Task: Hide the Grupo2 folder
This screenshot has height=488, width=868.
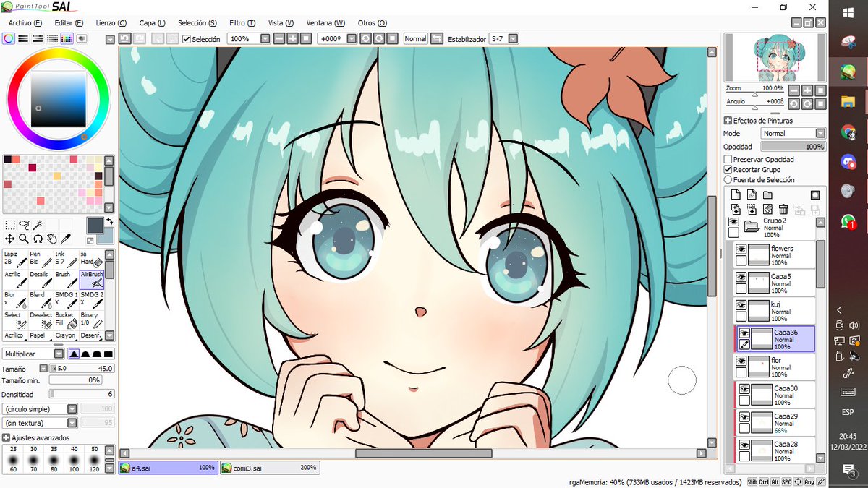Action: [x=733, y=221]
